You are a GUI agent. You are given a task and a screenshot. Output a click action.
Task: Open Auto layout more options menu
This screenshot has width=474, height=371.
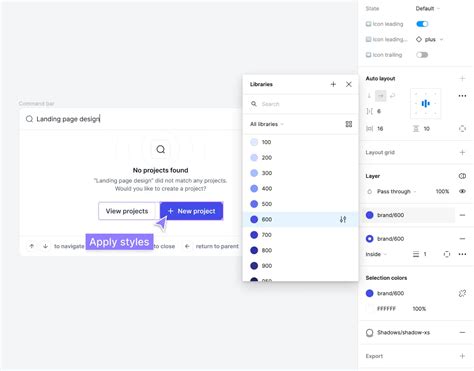point(462,96)
